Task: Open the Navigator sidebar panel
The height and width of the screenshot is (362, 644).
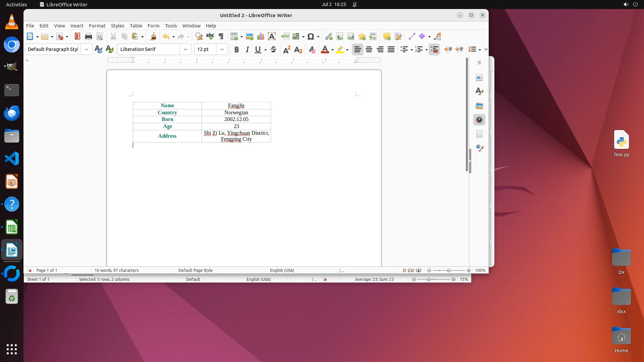Action: 479,120
